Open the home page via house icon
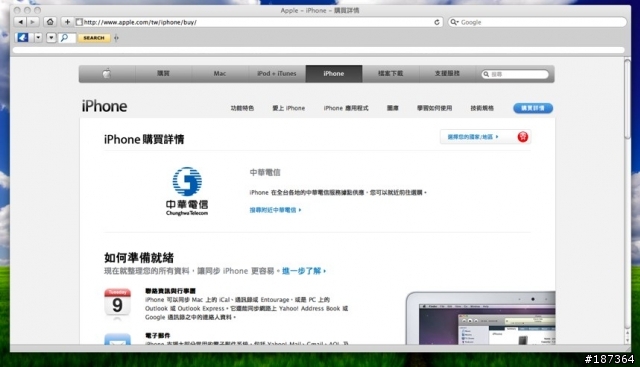 [x=50, y=22]
